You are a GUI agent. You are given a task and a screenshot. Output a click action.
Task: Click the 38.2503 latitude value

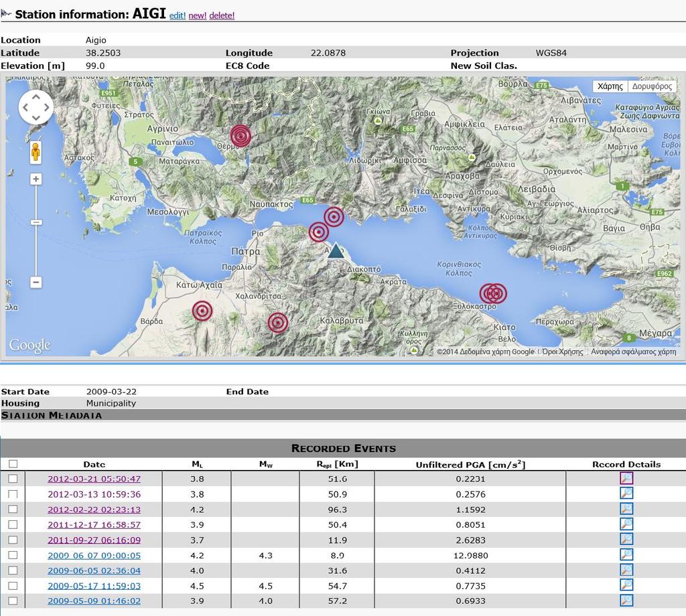103,53
